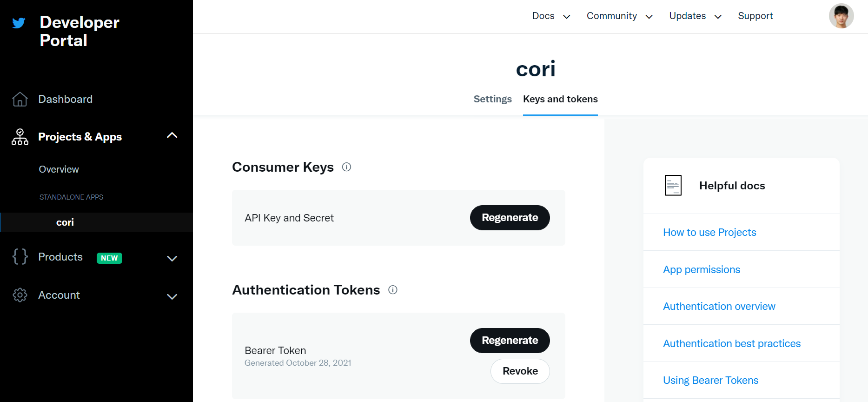
Task: Open Overview under Projects & Apps
Action: click(x=59, y=169)
